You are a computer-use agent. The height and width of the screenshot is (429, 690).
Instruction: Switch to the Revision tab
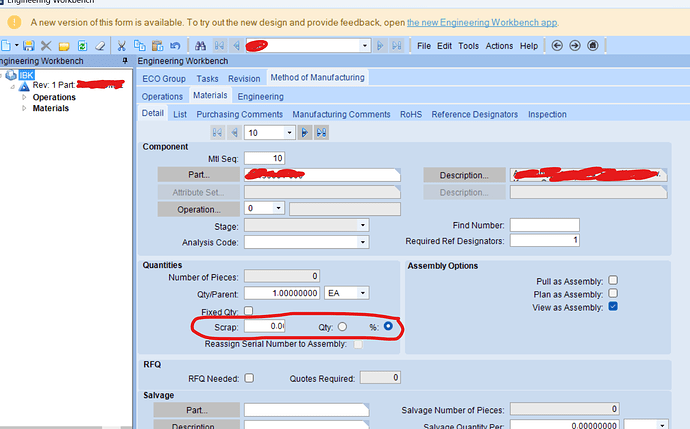click(x=244, y=78)
